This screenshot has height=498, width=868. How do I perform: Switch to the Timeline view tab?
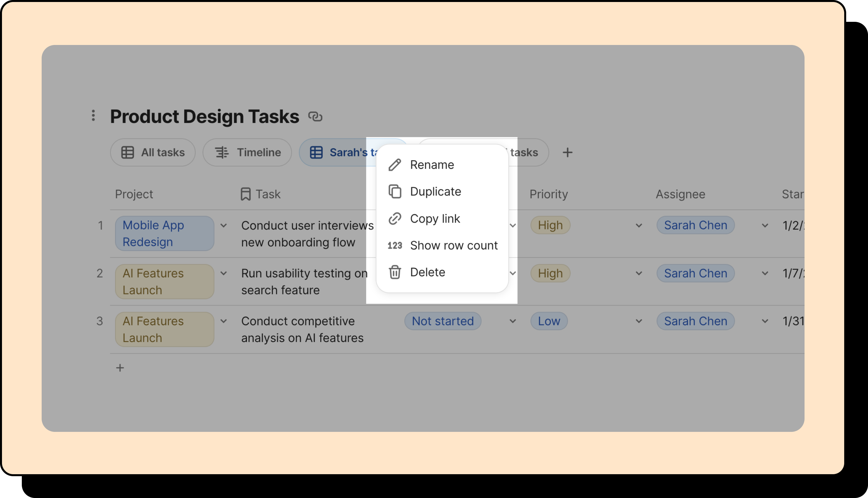point(247,152)
